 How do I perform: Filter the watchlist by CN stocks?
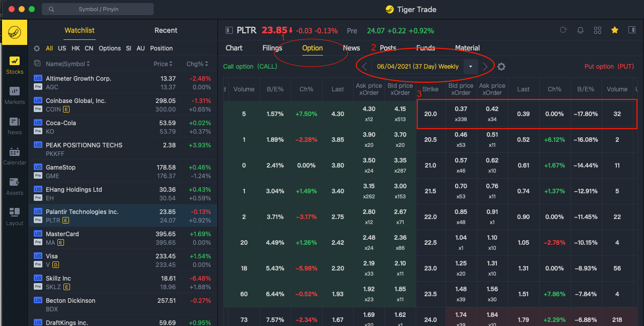pos(89,48)
